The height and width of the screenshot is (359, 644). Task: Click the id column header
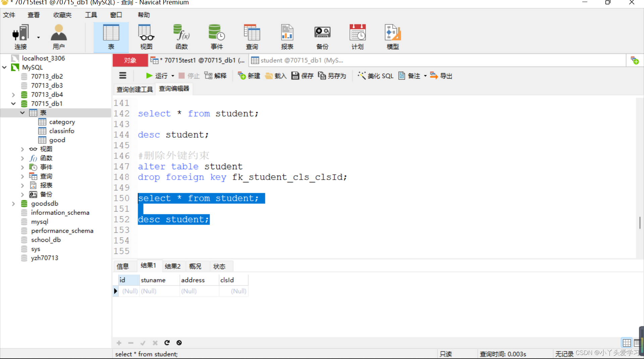(x=129, y=280)
